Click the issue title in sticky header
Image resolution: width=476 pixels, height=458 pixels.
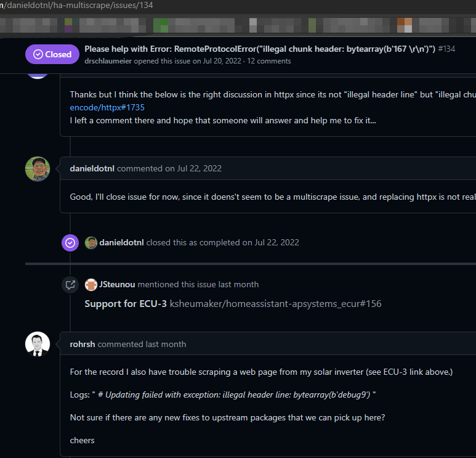(x=260, y=49)
